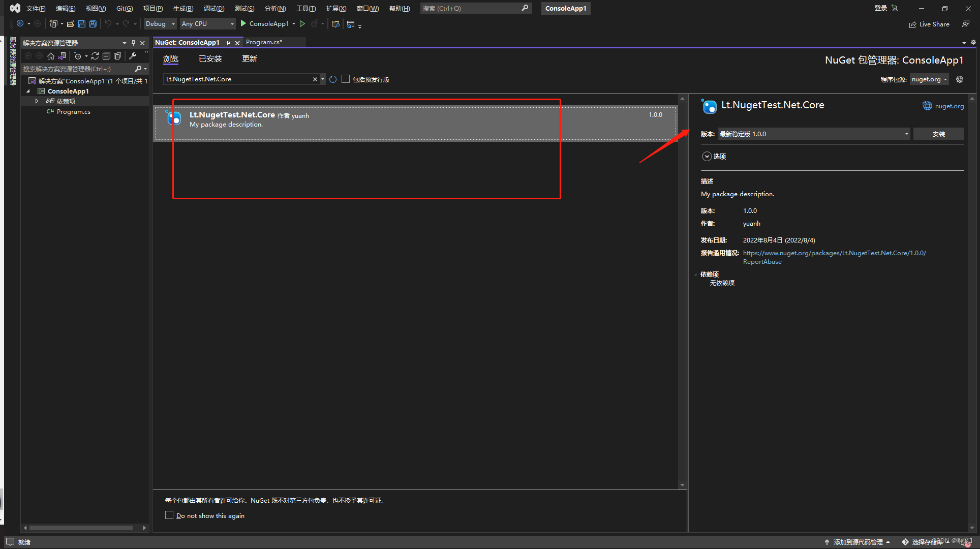Switch to the 已安装 tab
Viewport: 980px width, 549px height.
(x=210, y=59)
